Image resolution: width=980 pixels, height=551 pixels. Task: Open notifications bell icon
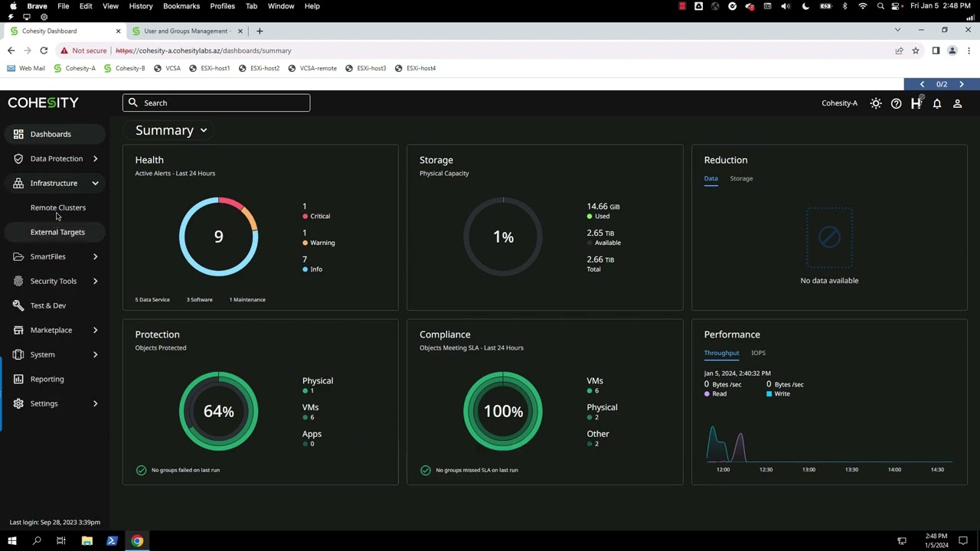[x=937, y=103]
